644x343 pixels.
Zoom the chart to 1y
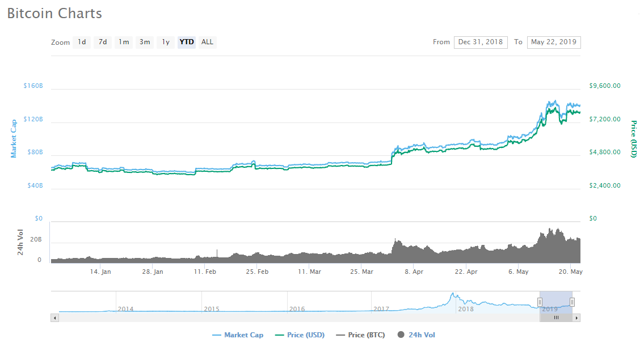(x=166, y=42)
